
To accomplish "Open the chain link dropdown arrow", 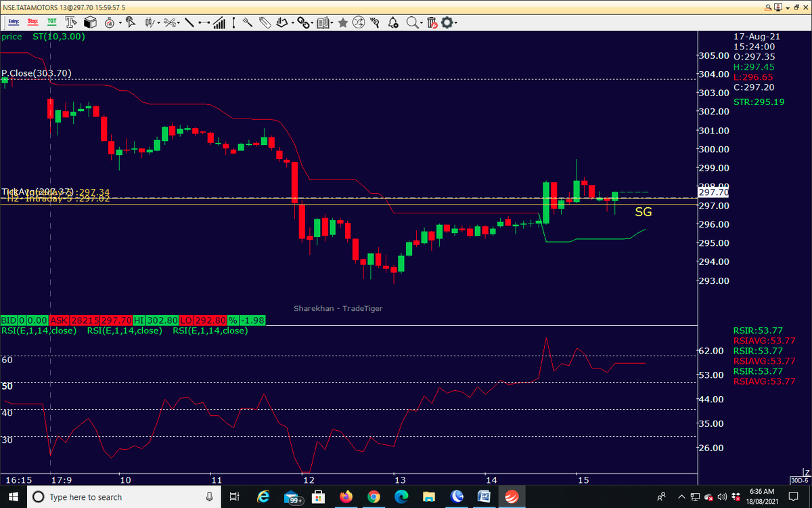I will pos(313,22).
